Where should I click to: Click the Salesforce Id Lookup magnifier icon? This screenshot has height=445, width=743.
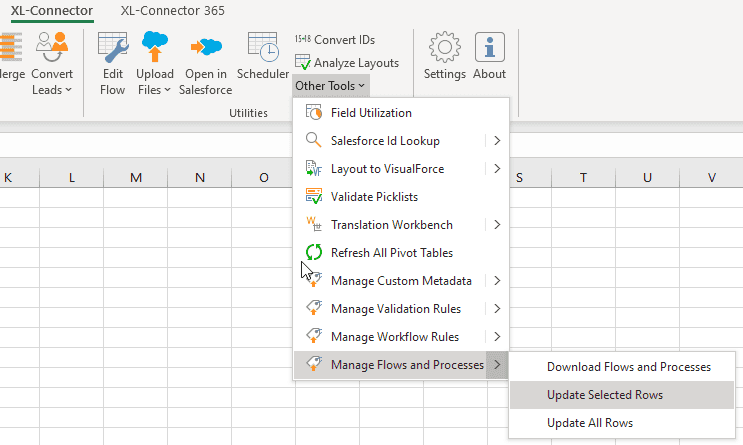[x=313, y=140]
